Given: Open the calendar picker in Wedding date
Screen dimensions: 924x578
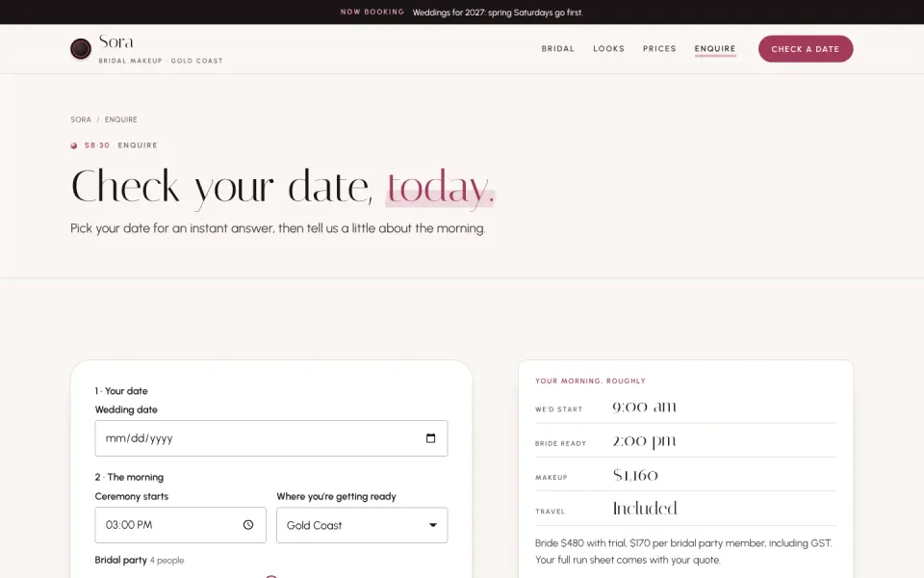Looking at the screenshot, I should pos(431,438).
